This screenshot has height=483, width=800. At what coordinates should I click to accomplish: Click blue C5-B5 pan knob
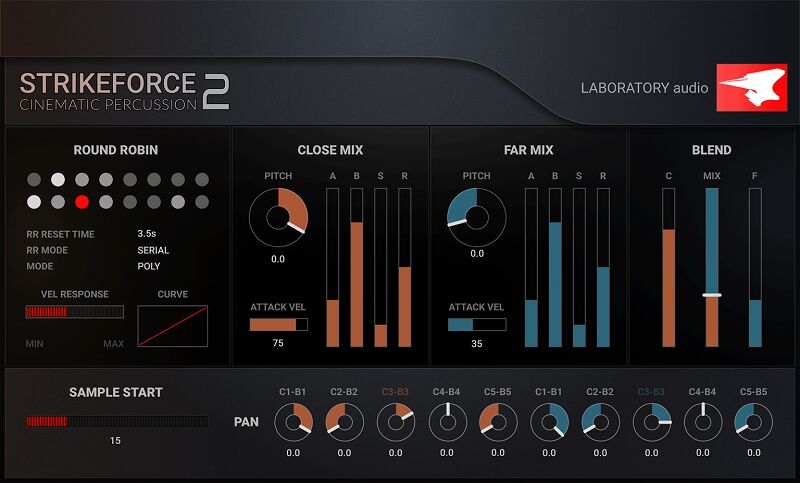pos(754,422)
